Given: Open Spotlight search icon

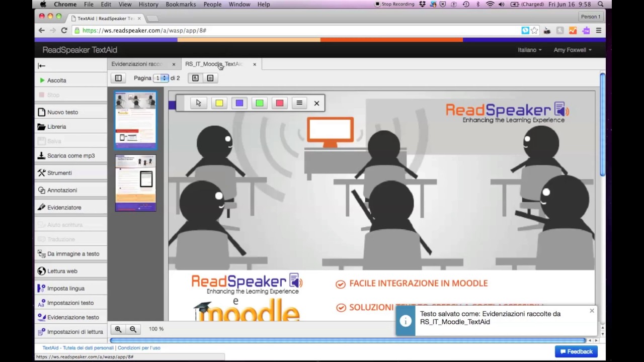Looking at the screenshot, I should point(600,4).
